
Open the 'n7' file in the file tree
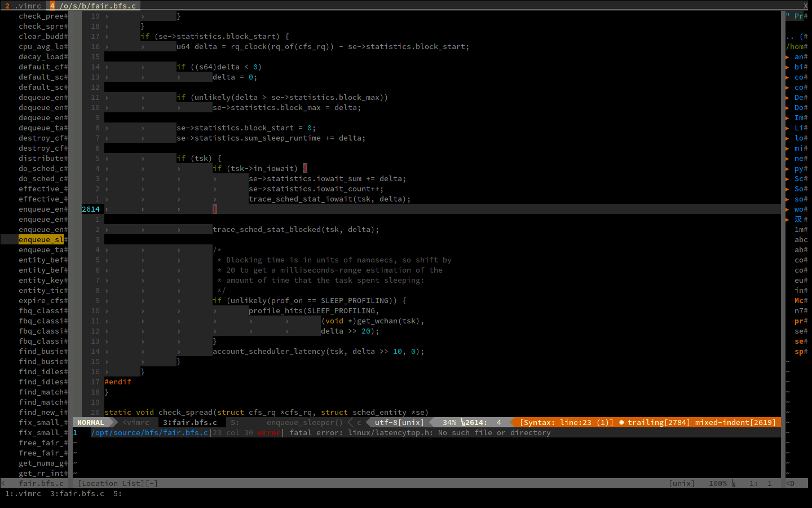pos(799,311)
